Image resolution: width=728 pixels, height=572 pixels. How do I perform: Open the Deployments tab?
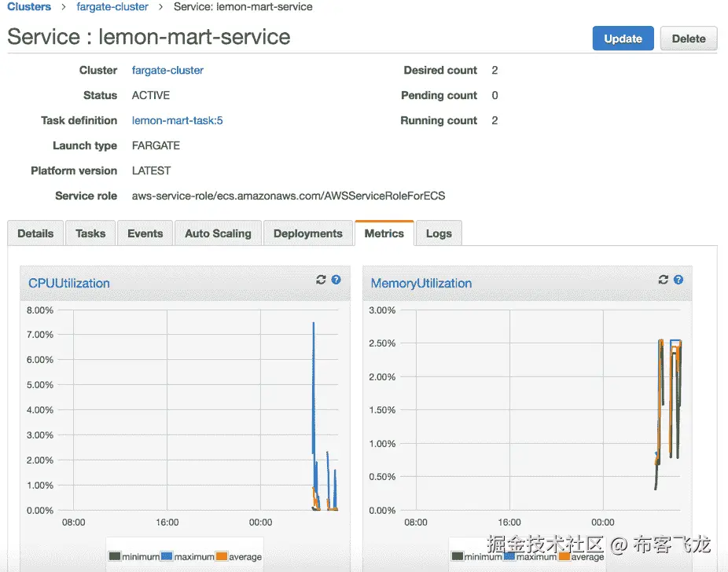[x=308, y=233]
